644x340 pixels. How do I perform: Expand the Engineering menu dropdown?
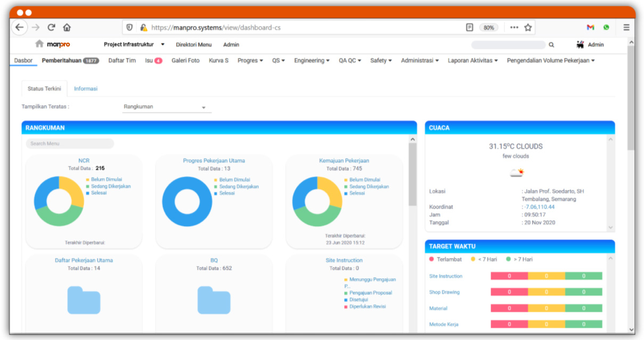tap(312, 61)
